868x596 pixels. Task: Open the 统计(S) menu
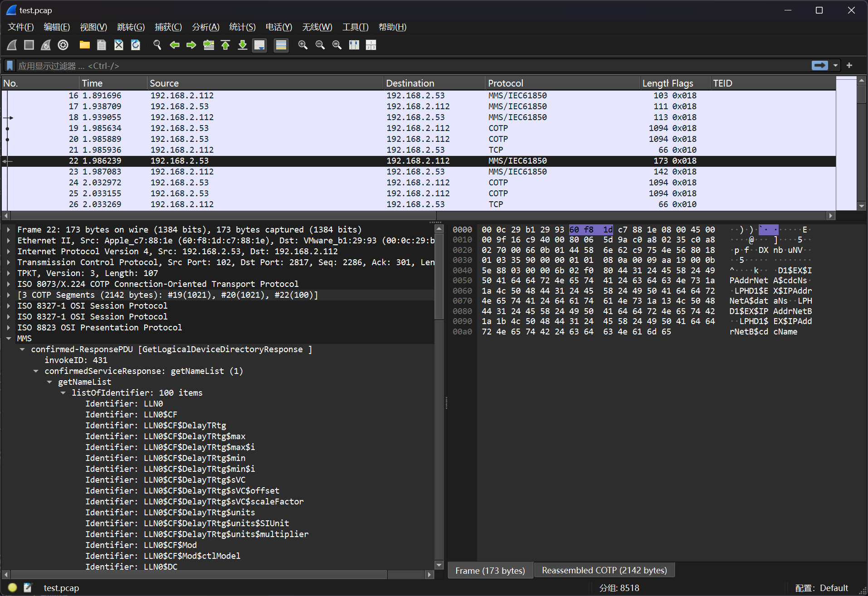[x=243, y=27]
